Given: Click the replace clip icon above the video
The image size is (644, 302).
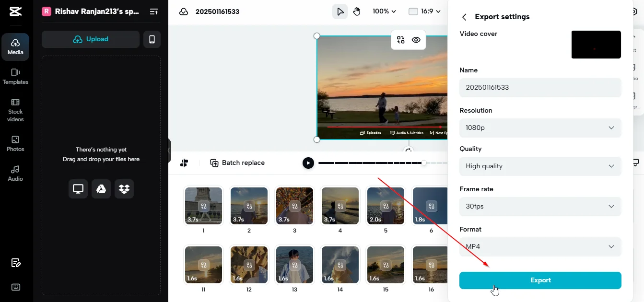Looking at the screenshot, I should 400,40.
